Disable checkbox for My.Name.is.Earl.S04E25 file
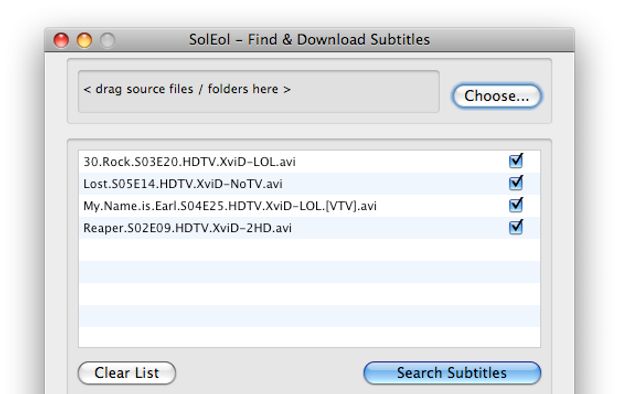Screen dimensions: 618x394 (x=516, y=205)
